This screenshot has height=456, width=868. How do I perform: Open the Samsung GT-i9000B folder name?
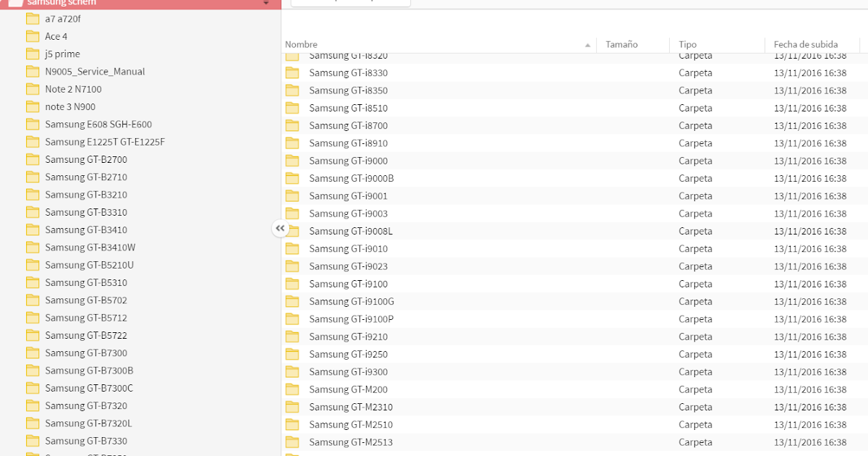pos(352,178)
